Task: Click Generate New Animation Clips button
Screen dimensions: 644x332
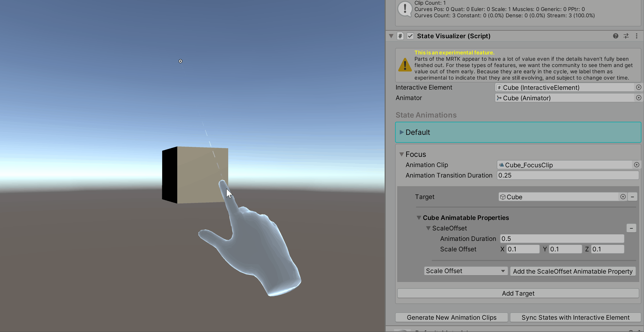Action: [x=451, y=318]
